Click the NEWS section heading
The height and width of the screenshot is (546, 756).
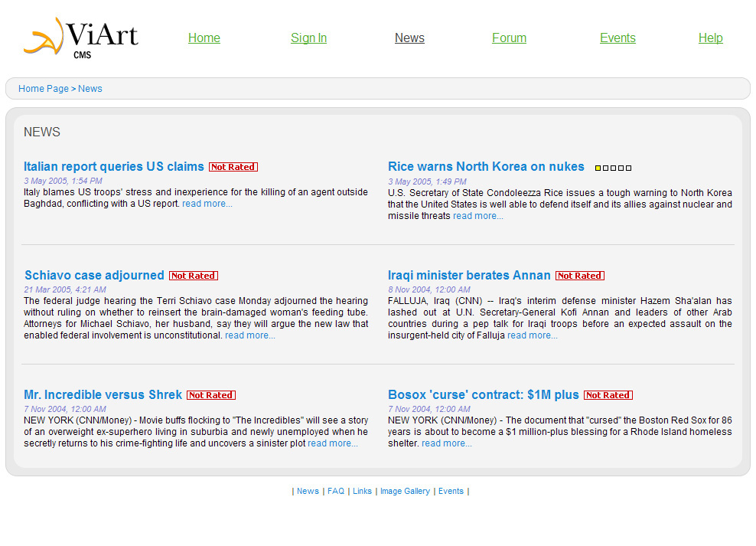(x=42, y=132)
